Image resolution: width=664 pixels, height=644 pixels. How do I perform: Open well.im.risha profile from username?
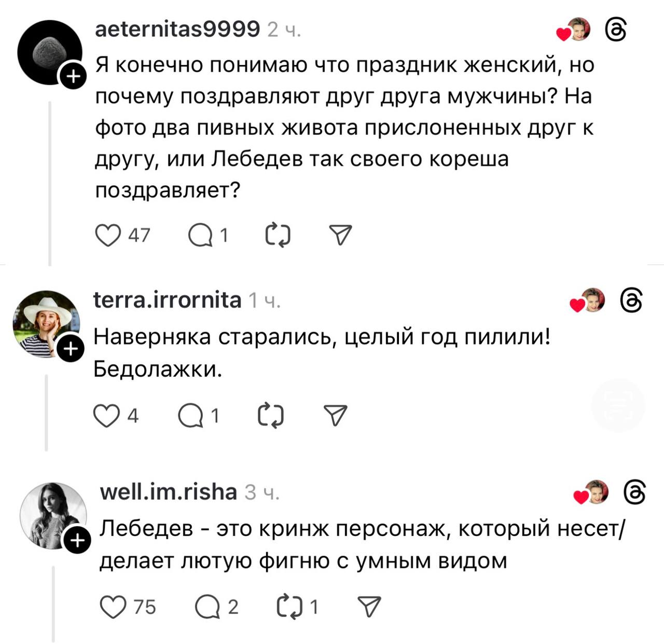click(x=168, y=491)
